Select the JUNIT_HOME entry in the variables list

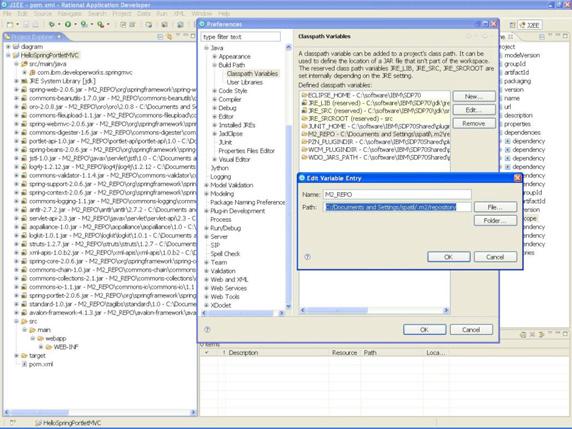click(x=379, y=126)
